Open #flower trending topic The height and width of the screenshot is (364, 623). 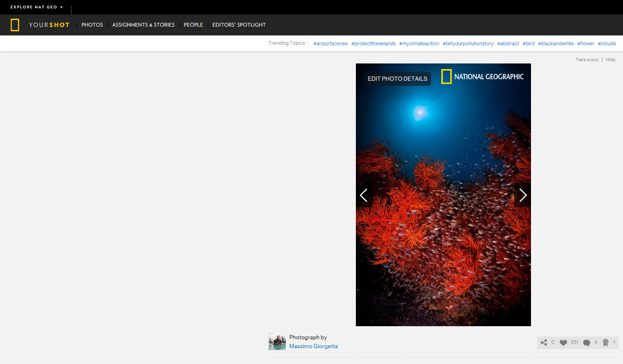tap(586, 43)
